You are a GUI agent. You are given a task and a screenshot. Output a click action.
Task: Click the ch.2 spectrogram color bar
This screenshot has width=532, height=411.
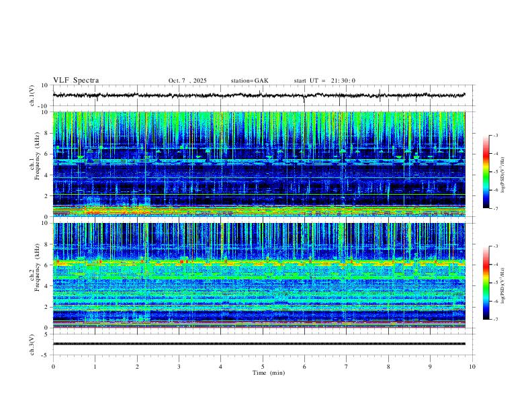point(486,283)
